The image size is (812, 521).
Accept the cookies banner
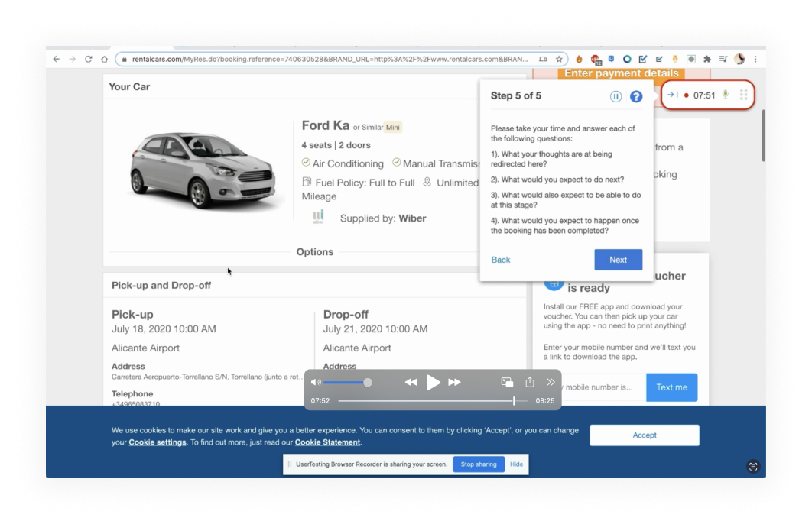644,435
